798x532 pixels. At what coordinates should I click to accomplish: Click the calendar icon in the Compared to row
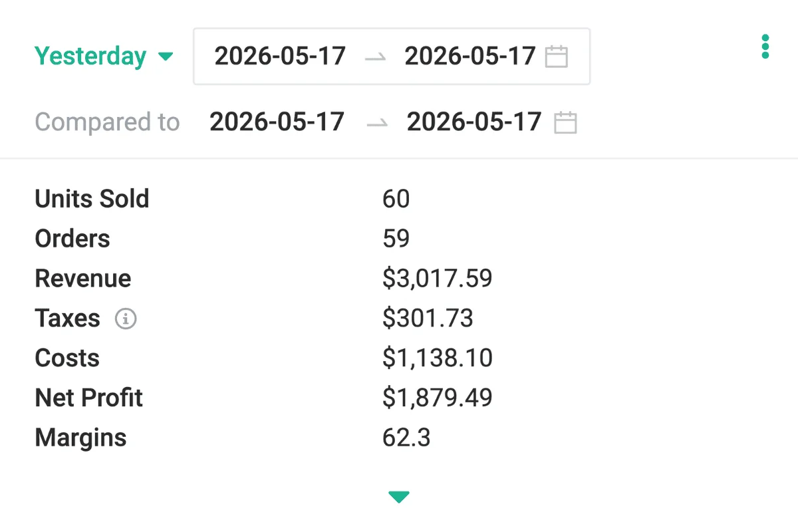point(565,123)
